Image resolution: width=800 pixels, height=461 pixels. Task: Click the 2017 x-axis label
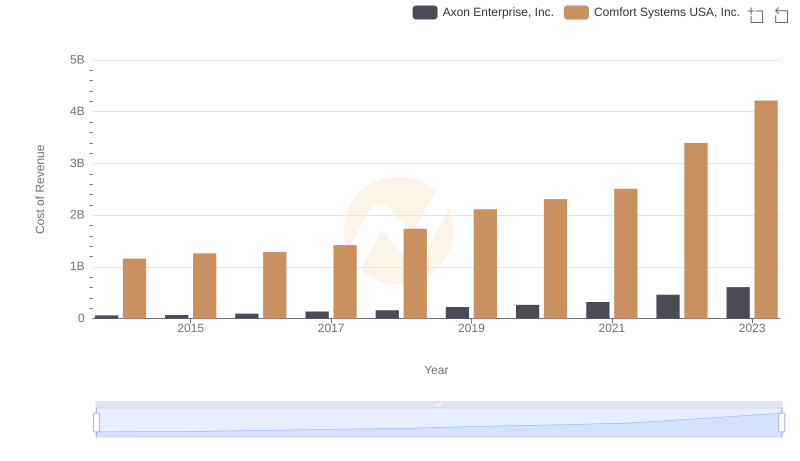(x=331, y=328)
